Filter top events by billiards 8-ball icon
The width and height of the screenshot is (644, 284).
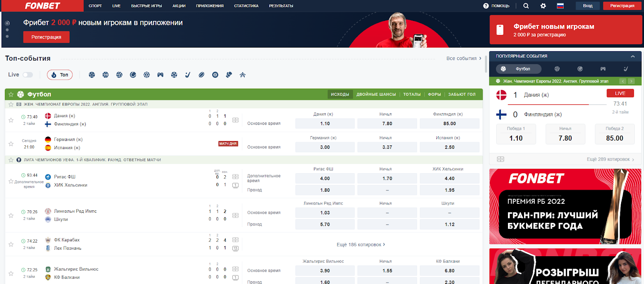[215, 75]
